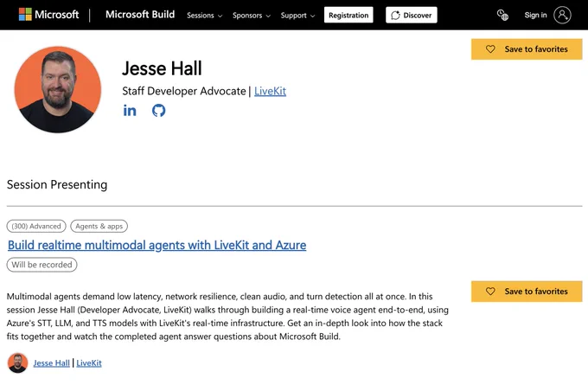
Task: Expand the Sessions dropdown menu
Action: [204, 16]
